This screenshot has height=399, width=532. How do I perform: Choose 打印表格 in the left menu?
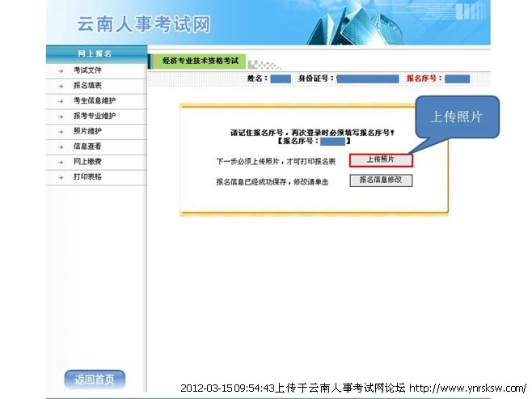pyautogui.click(x=87, y=176)
